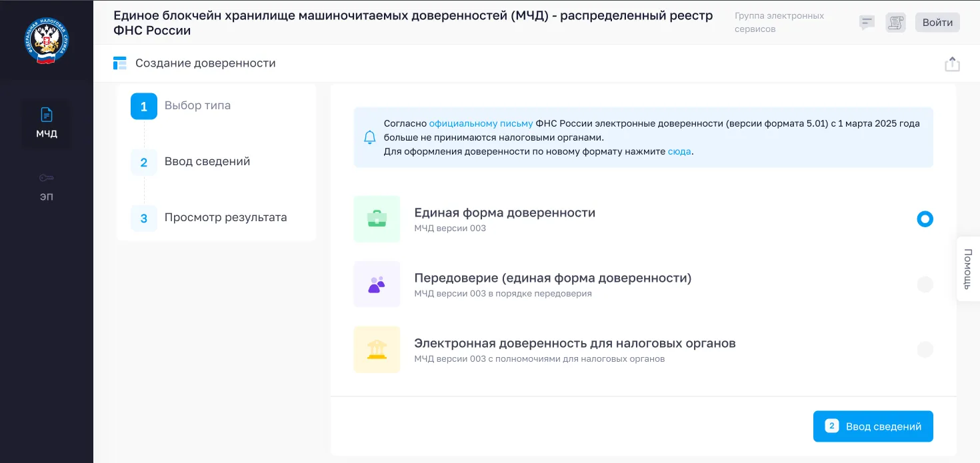Open the feedback chat icon in the header
Viewport: 980px width, 463px height.
click(866, 22)
